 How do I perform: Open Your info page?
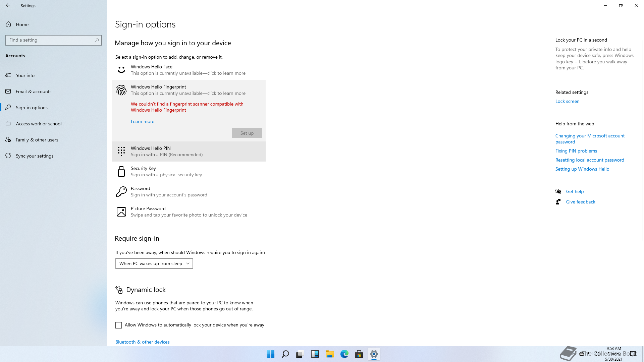point(54,75)
